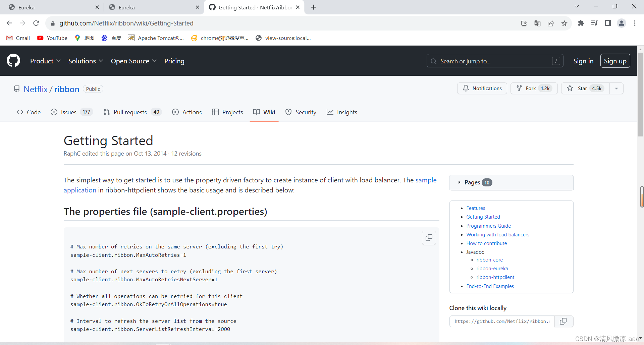Screen dimensions: 644x345
Task: Click the Sign up button
Action: coord(615,61)
